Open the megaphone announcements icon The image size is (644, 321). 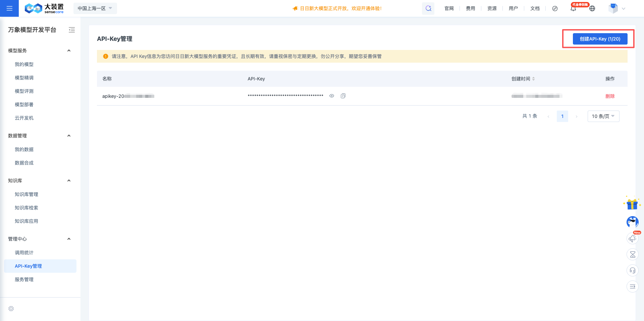point(632,238)
